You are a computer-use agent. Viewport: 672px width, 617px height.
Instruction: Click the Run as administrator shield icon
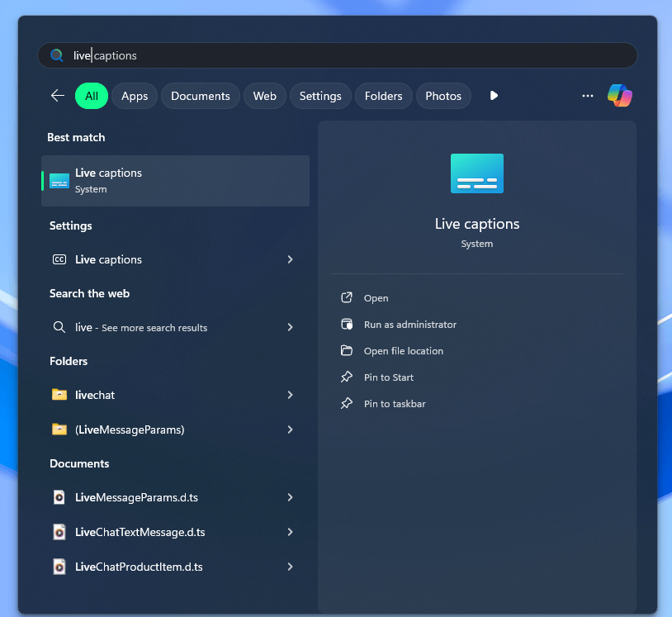tap(346, 324)
